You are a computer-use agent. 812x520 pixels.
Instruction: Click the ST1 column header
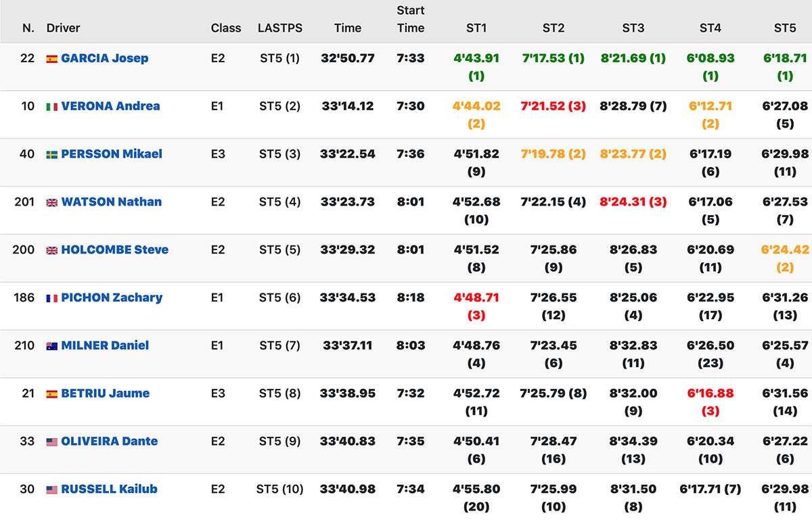[476, 28]
